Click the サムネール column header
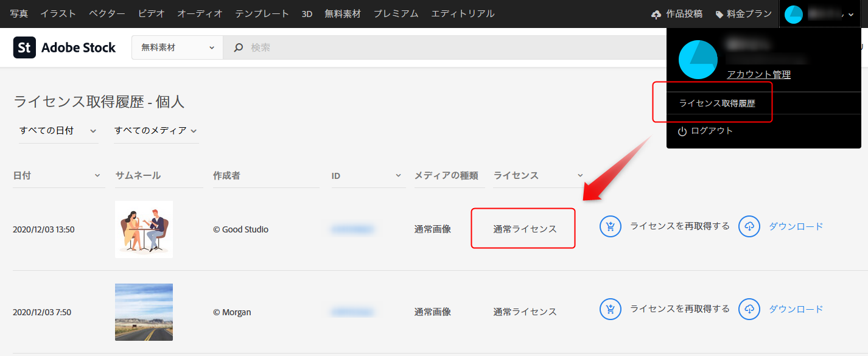The width and height of the screenshot is (868, 356). 138,175
